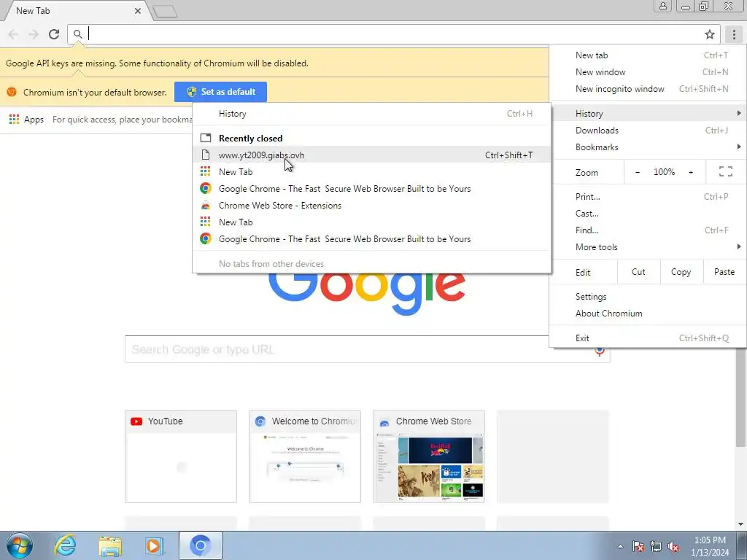Choose New window in the menu

(648, 72)
